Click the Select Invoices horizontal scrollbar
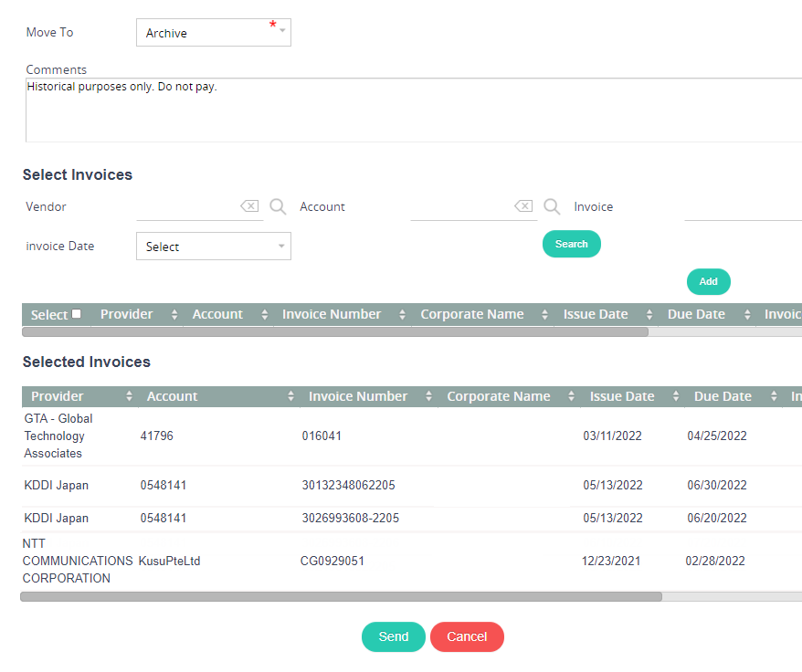This screenshot has height=672, width=802. pyautogui.click(x=335, y=332)
